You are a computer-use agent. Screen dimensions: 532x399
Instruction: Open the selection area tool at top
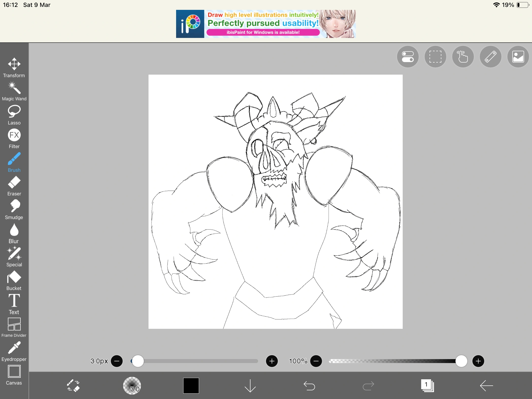point(435,57)
